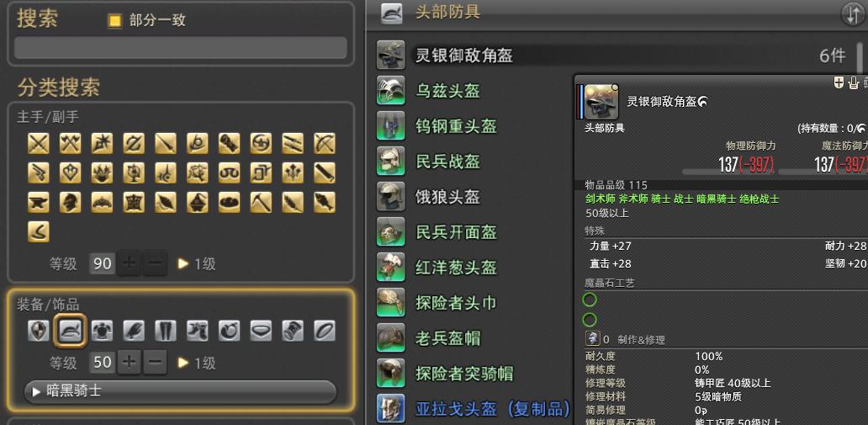Toggle the 部分一致 partial match checkbox

tap(114, 21)
